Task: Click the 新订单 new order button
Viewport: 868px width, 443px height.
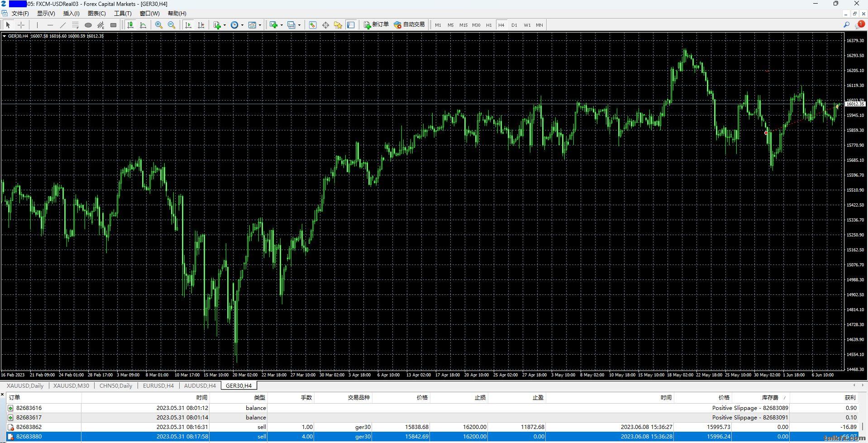Action: click(x=376, y=25)
